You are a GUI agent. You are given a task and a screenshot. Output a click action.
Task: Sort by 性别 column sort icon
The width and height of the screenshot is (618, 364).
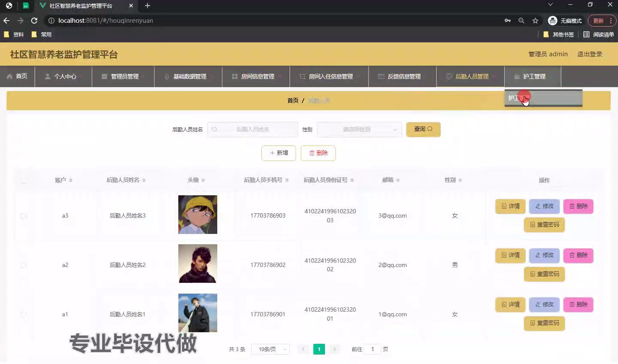[460, 180]
